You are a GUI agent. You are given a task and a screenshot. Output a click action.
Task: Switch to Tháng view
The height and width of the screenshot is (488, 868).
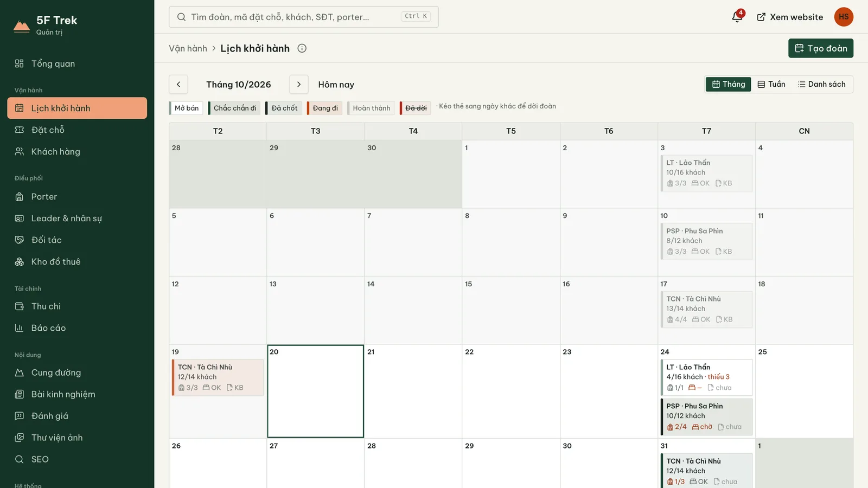click(729, 84)
